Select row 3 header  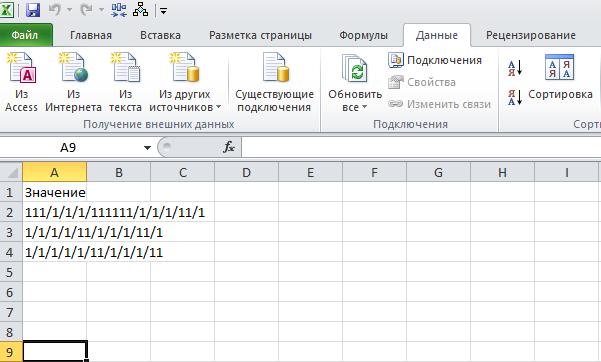11,232
